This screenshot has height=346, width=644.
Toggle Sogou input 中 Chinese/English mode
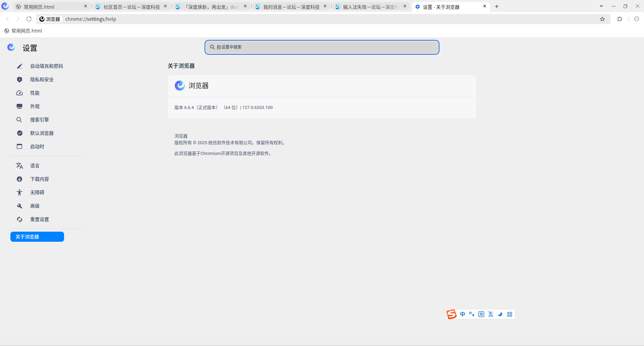click(x=463, y=314)
